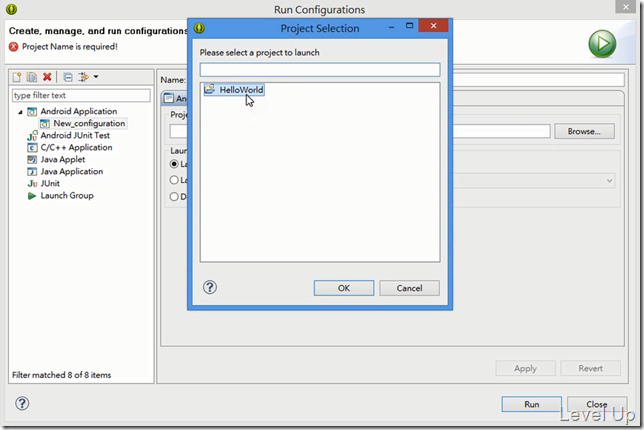Click the Run Configurations title bar close X

(626, 7)
